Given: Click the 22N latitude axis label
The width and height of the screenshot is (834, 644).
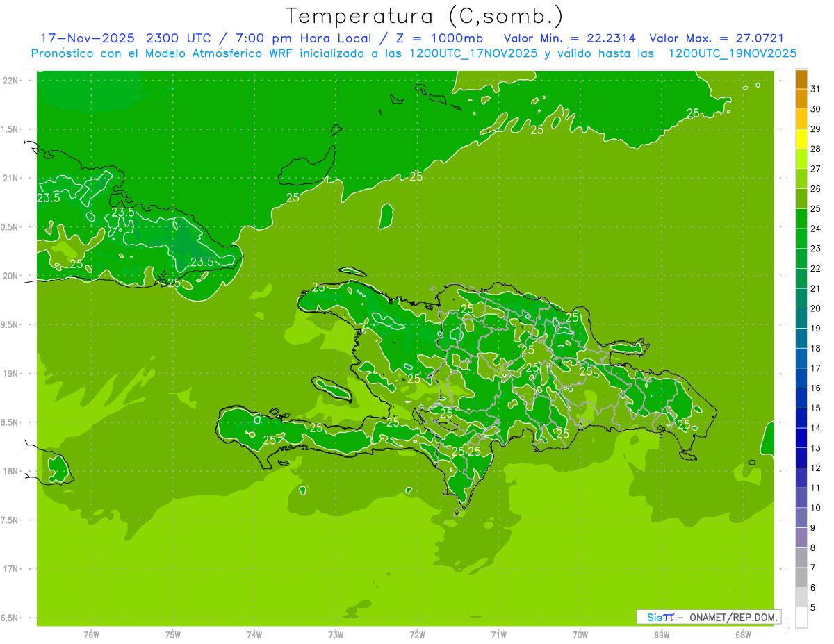Looking at the screenshot, I should (x=10, y=81).
